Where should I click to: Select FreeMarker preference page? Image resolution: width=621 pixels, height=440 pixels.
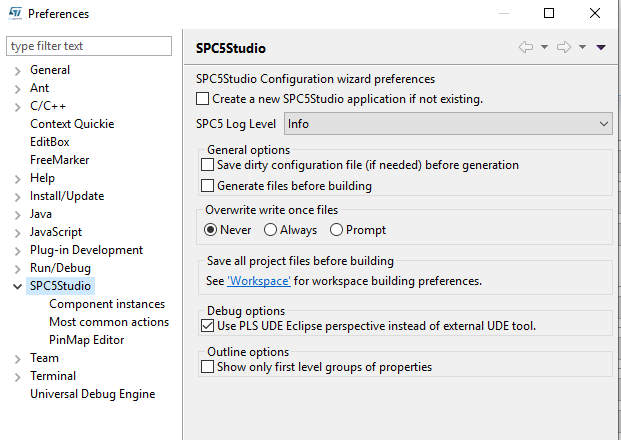click(x=60, y=160)
